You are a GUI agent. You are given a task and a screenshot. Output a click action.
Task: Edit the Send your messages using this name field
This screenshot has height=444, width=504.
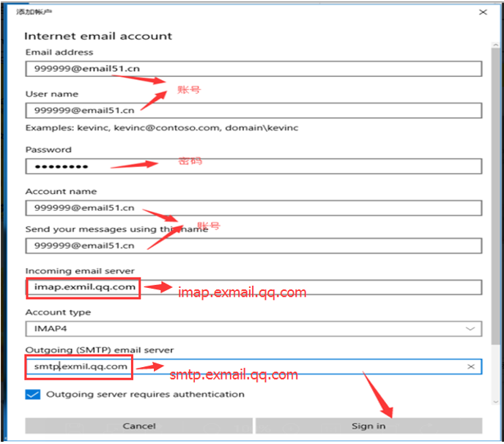pos(253,245)
